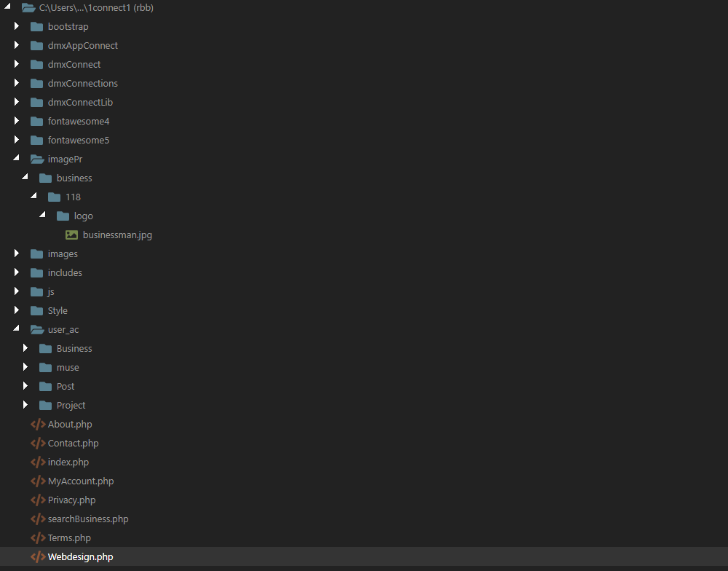Click the code icon beside Webdesign.php

pos(38,557)
